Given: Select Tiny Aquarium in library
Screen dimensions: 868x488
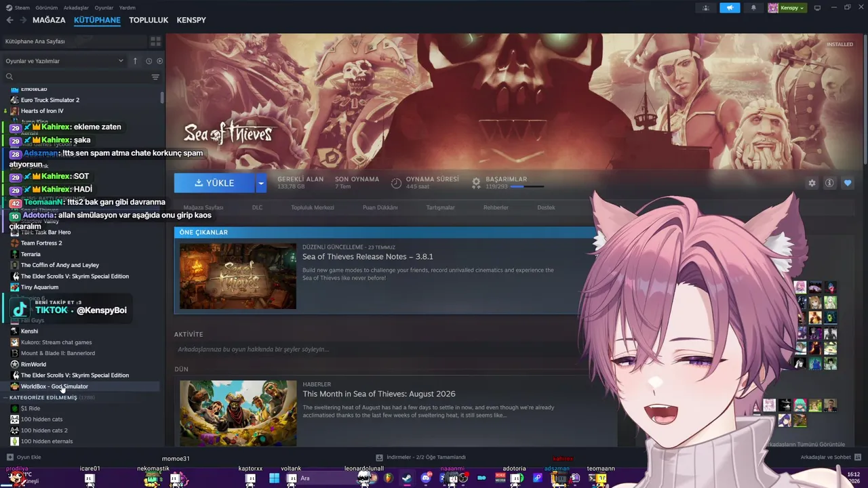Looking at the screenshot, I should pyautogui.click(x=39, y=287).
